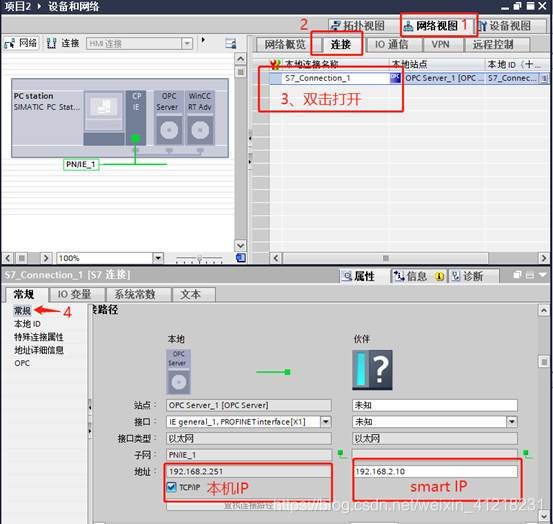This screenshot has width=553, height=524.
Task: Click the zoom slider under network canvas
Action: 199,259
